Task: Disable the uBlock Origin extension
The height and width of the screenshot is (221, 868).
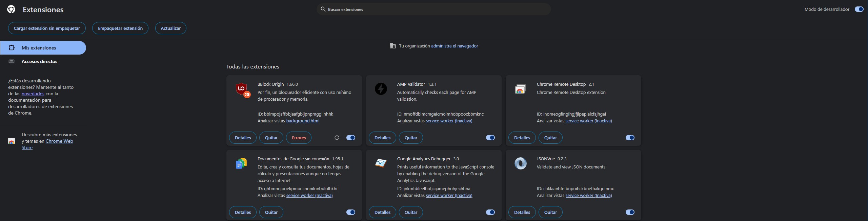Action: tap(351, 138)
